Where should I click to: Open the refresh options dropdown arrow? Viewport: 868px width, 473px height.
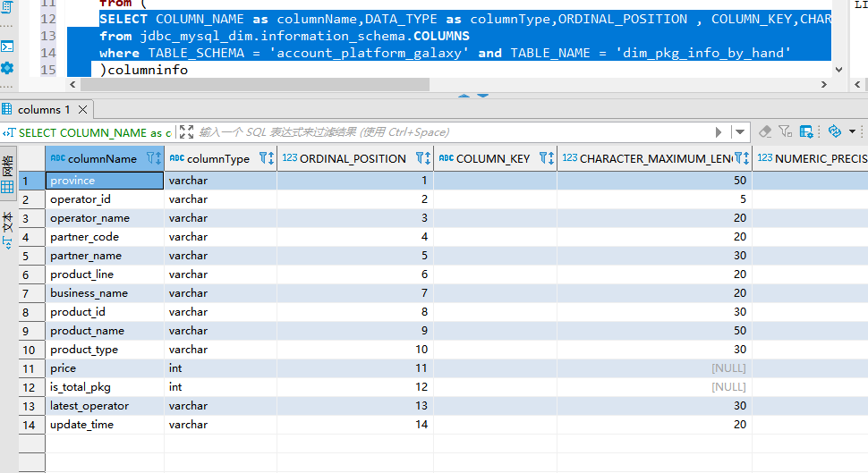[852, 131]
